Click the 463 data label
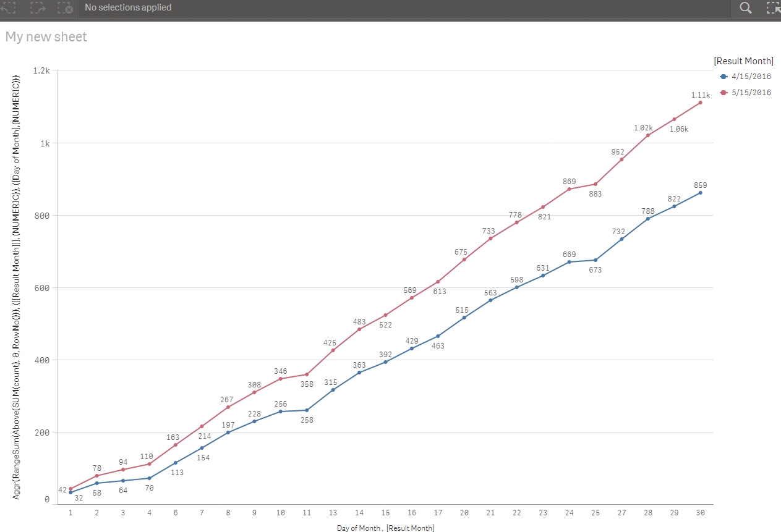The height and width of the screenshot is (532, 781). tap(438, 346)
